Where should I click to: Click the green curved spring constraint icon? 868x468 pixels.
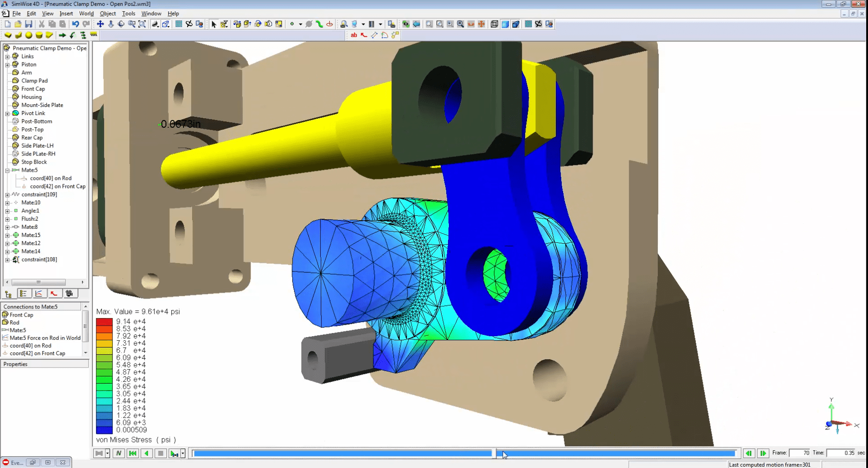coord(319,24)
